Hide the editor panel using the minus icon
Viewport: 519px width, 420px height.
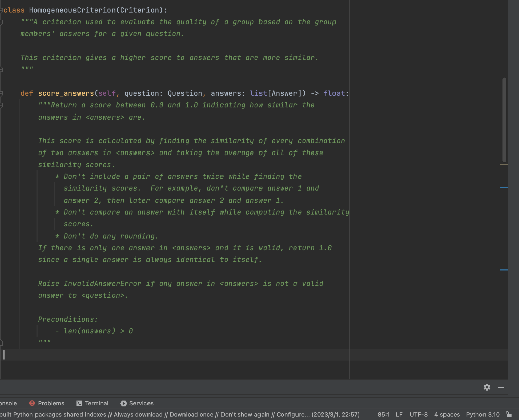(501, 387)
